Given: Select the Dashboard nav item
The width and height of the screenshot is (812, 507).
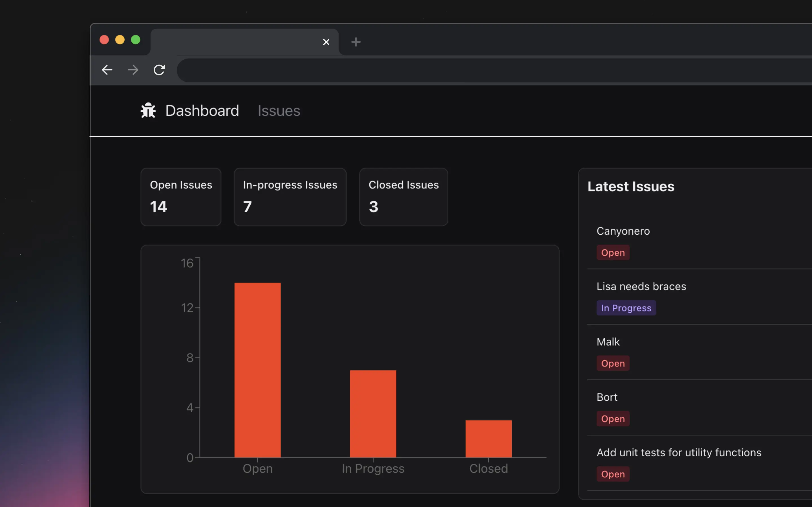Looking at the screenshot, I should click(202, 111).
